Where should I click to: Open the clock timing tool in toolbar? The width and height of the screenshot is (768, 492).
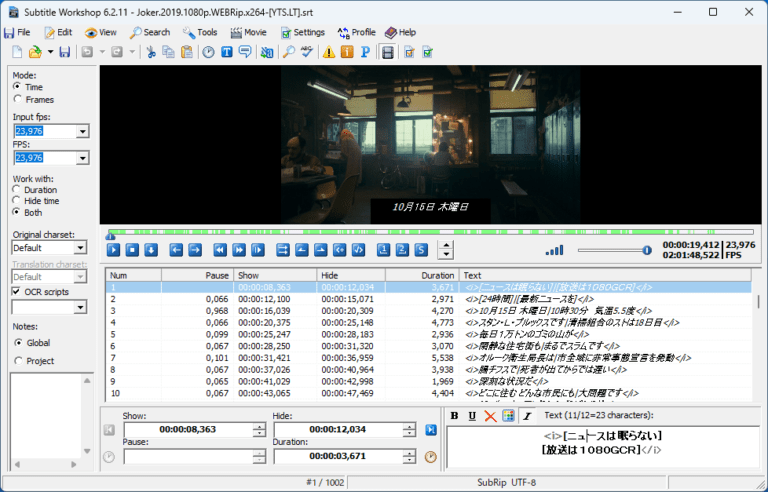[209, 52]
